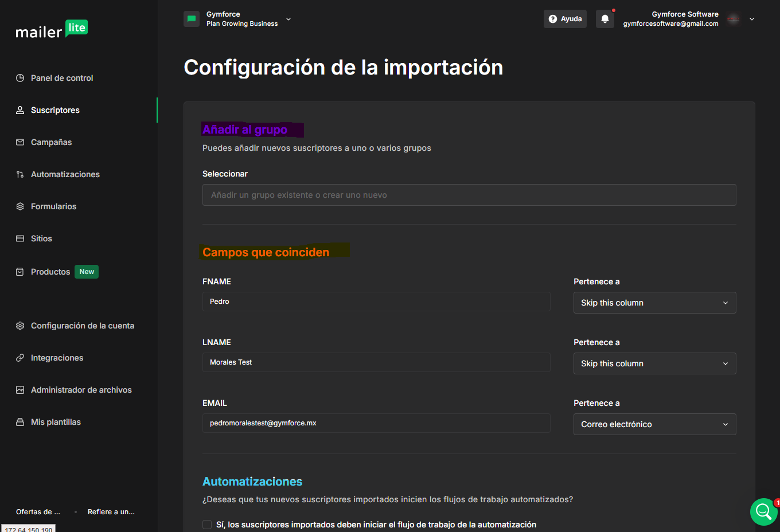The height and width of the screenshot is (532, 780).
Task: Open Formularios in the sidebar
Action: 53,206
